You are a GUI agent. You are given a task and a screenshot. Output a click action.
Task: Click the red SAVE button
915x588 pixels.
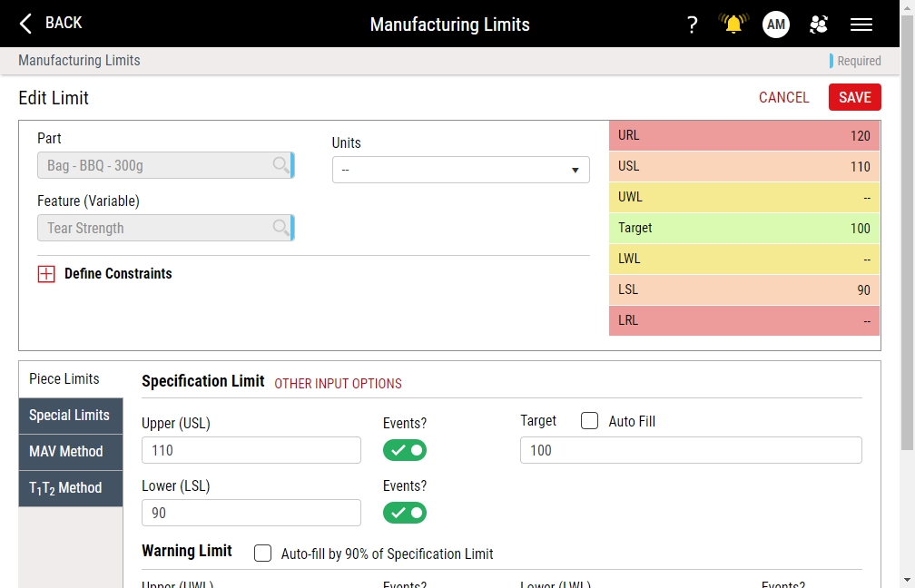coord(854,97)
